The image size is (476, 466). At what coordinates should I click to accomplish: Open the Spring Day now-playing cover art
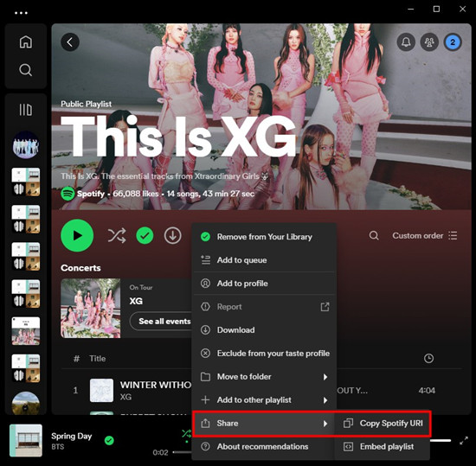26,440
